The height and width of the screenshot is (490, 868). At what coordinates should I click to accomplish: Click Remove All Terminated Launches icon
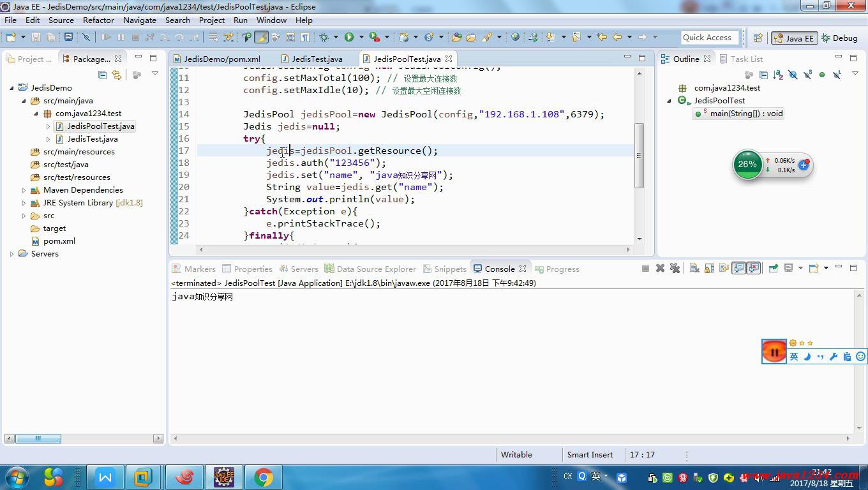[x=675, y=268]
